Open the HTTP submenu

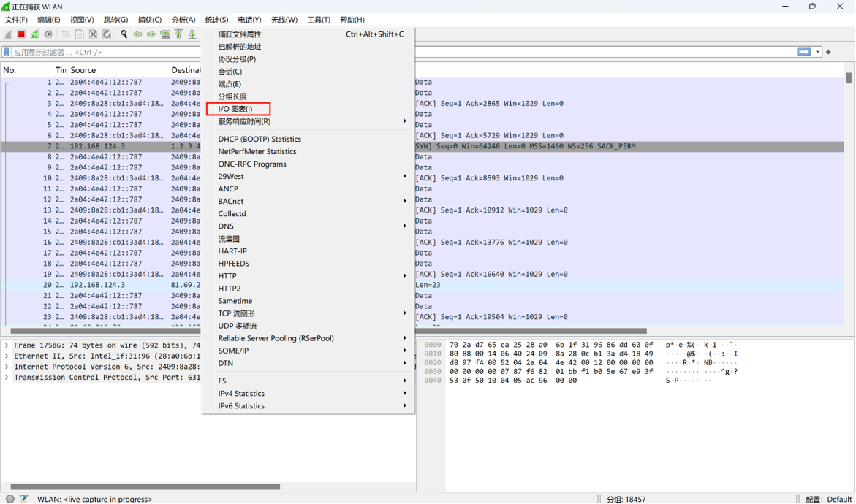point(227,276)
